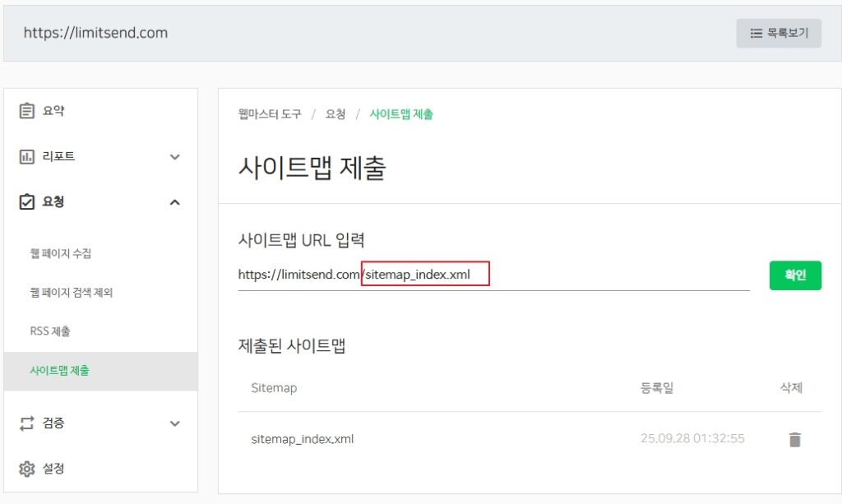Follow the 웹마스터 도구 breadcrumb link
This screenshot has height=504, width=842.
click(270, 114)
